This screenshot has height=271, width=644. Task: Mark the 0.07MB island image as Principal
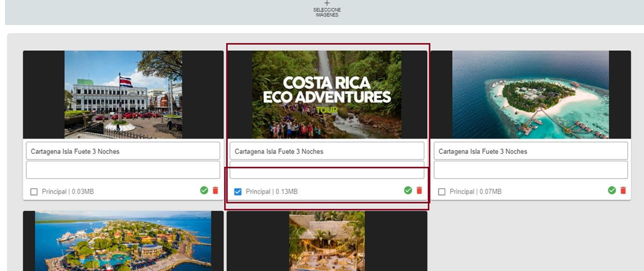[442, 192]
